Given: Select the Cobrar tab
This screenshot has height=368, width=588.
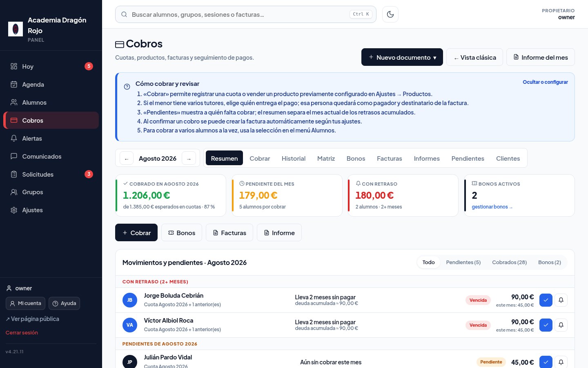Looking at the screenshot, I should (260, 158).
